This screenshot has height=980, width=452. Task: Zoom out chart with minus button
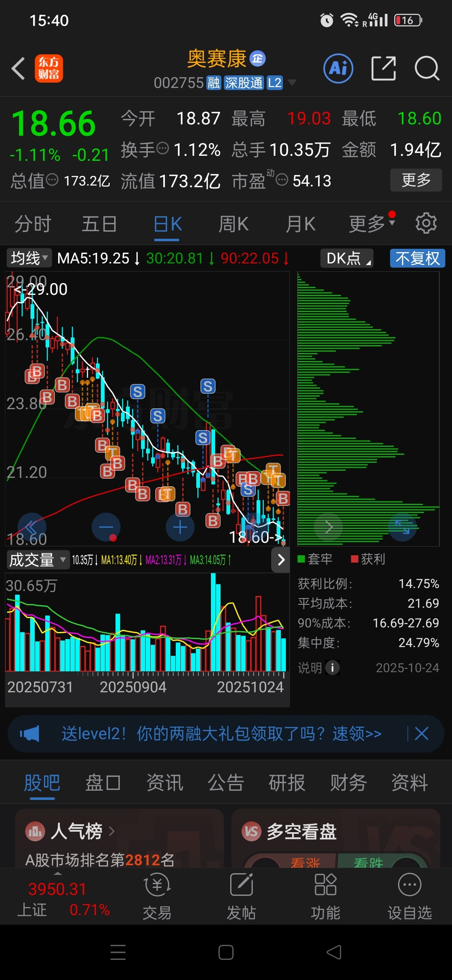(x=106, y=527)
